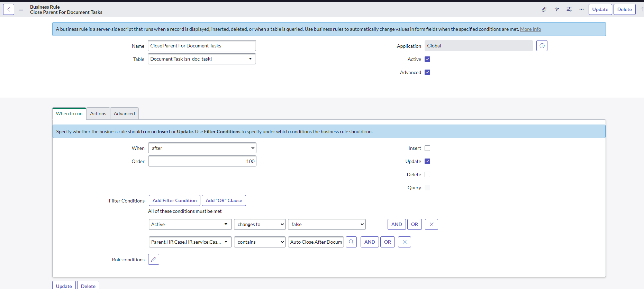Toggle the Active checkbox
Viewport: 644px width, 289px height.
(427, 59)
